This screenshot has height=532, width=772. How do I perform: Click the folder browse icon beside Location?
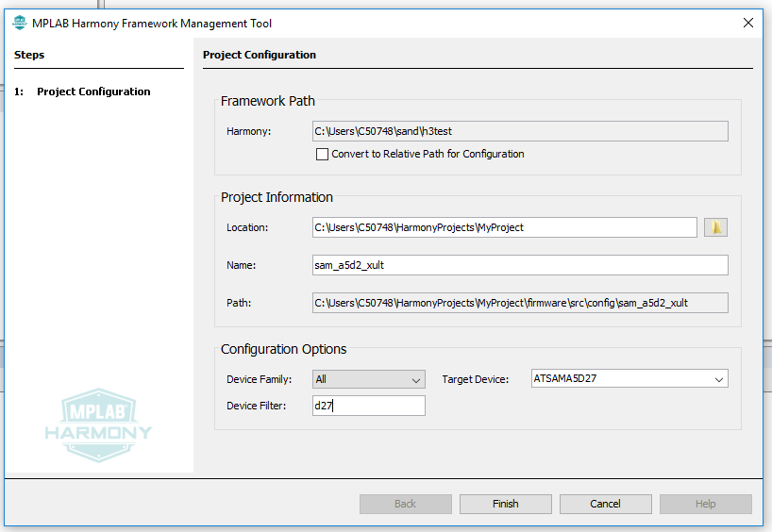coord(715,227)
